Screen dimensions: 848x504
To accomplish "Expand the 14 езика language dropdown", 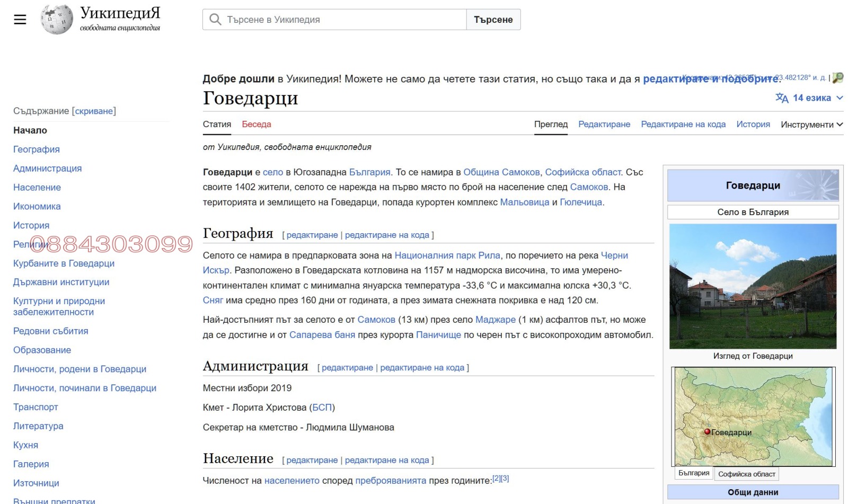I will (811, 98).
